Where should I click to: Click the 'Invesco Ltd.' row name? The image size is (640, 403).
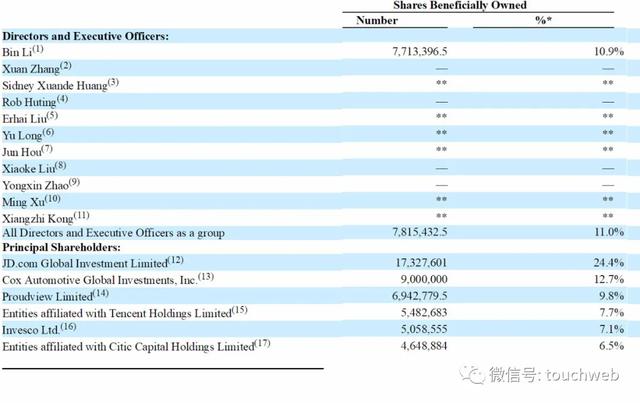31,330
